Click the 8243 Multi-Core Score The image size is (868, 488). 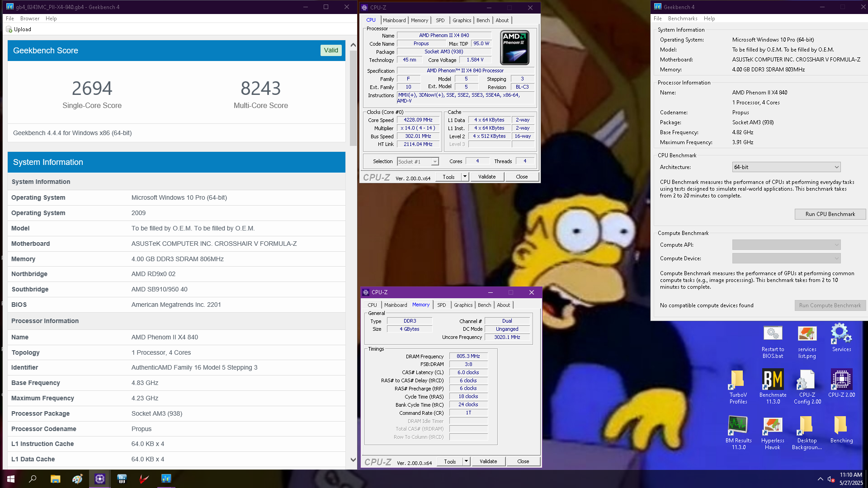click(260, 88)
